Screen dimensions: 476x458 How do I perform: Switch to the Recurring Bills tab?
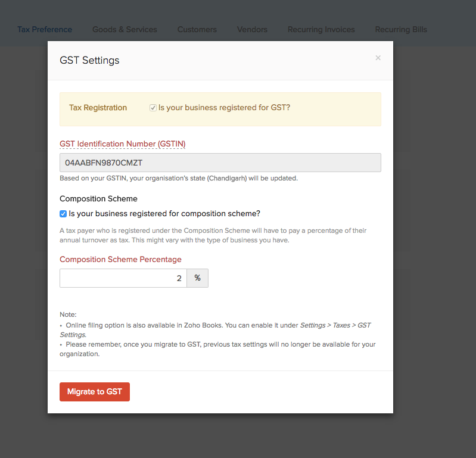pyautogui.click(x=401, y=29)
